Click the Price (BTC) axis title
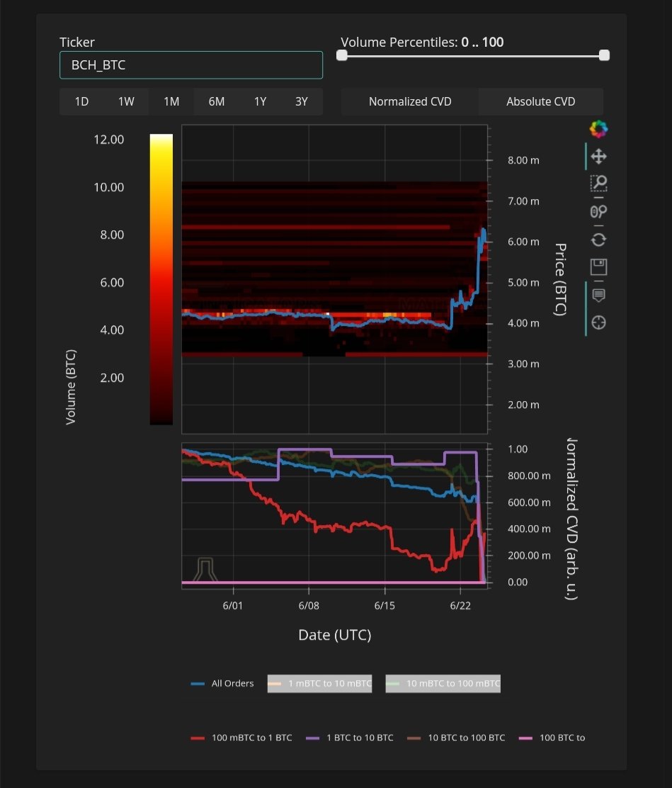The image size is (672, 788). [x=561, y=279]
